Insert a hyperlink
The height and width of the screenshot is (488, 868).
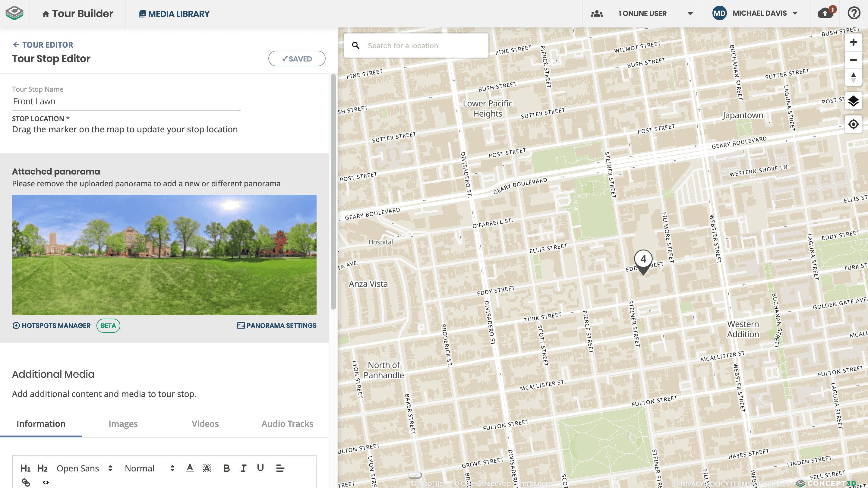(26, 482)
